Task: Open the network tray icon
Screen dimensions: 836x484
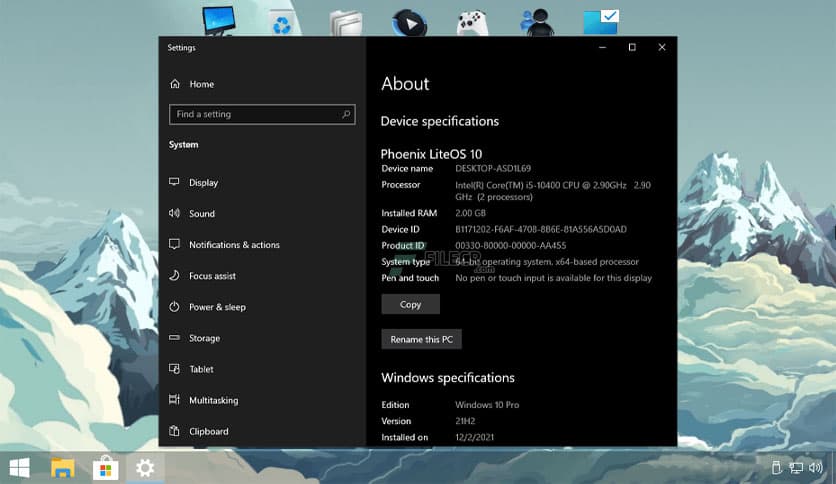Action: 796,468
